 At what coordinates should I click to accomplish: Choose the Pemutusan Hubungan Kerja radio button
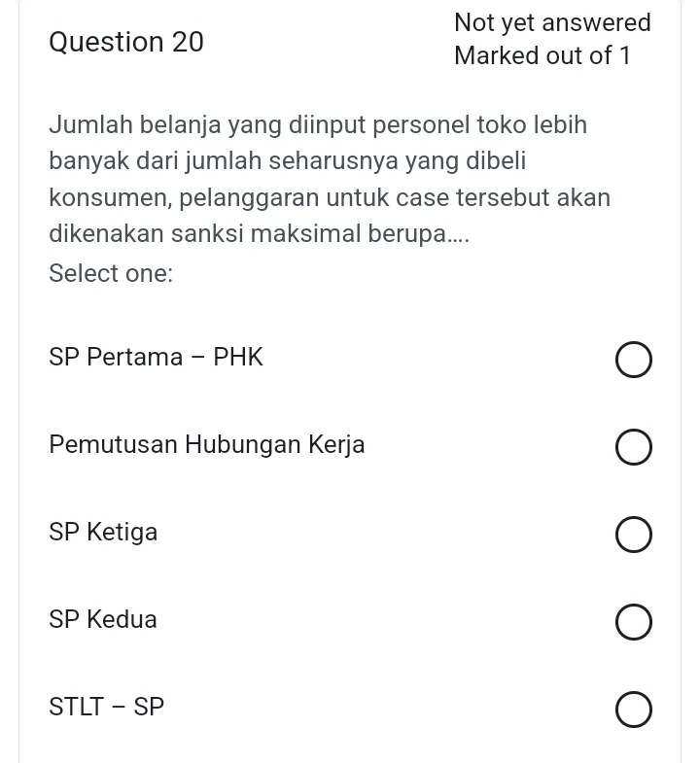[x=633, y=448]
